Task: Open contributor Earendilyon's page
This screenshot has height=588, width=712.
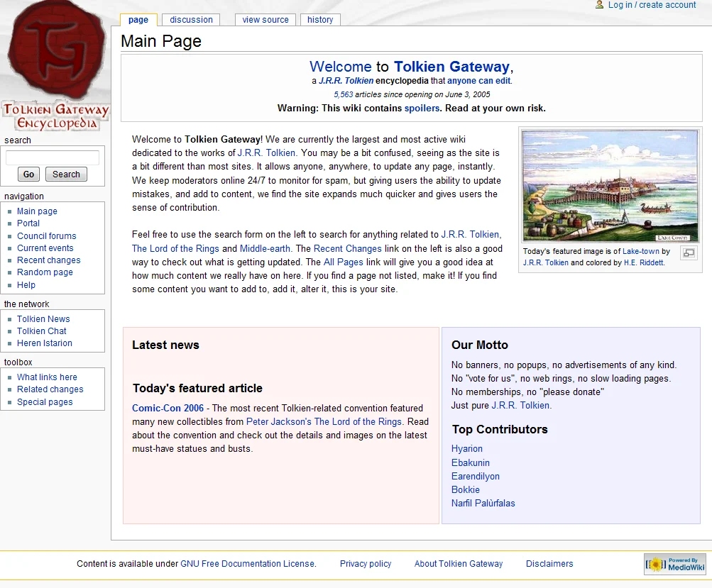Action: 476,477
